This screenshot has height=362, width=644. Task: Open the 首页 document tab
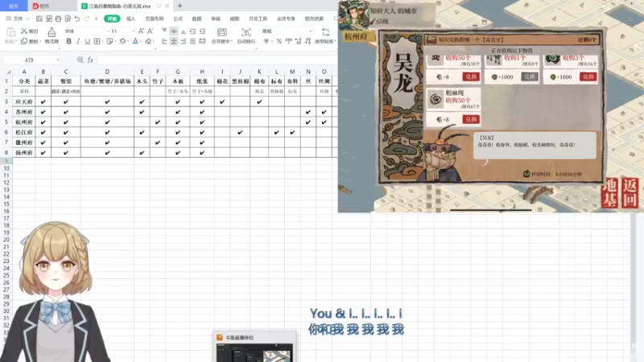tap(14, 6)
